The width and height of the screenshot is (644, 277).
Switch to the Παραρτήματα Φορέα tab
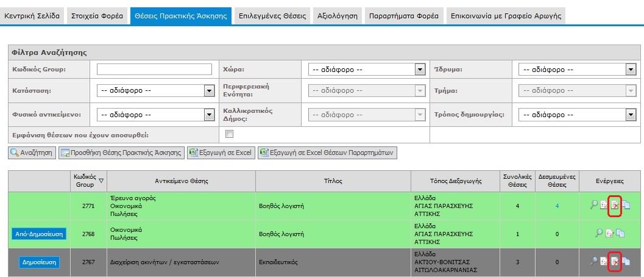tap(404, 16)
